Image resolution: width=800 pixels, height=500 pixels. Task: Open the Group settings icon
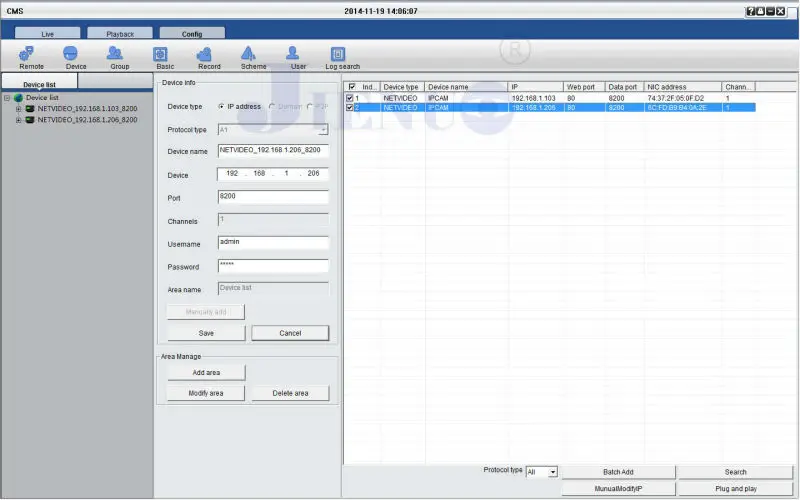tap(119, 54)
